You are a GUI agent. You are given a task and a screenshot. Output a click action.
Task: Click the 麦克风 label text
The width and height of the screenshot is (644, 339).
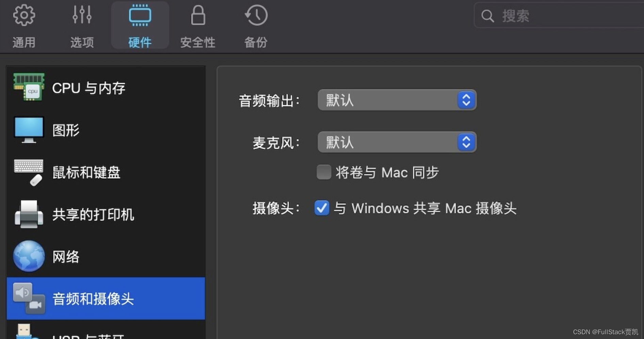click(276, 143)
